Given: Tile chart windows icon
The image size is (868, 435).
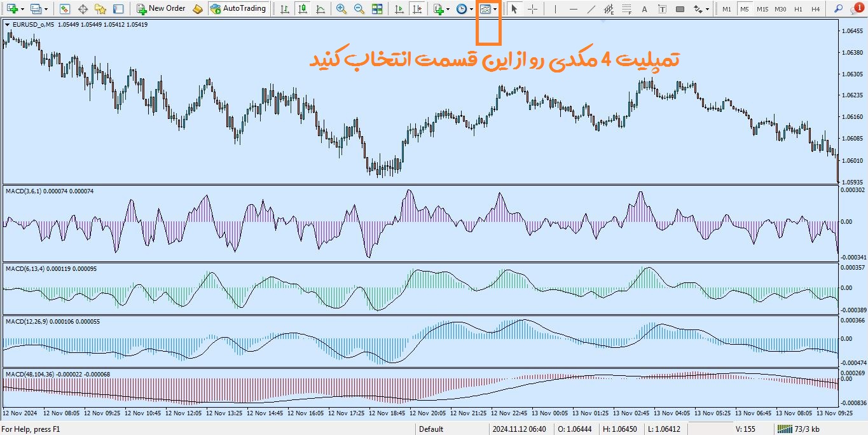Looking at the screenshot, I should tap(377, 9).
